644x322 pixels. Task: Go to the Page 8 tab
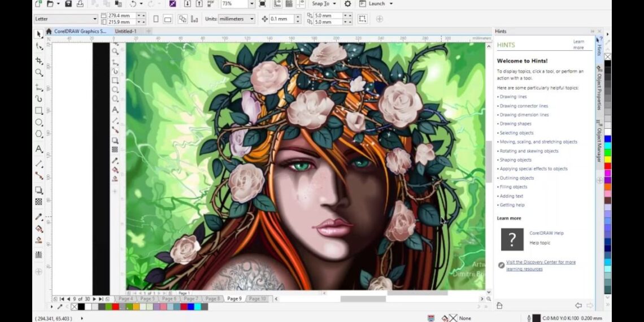(x=212, y=299)
